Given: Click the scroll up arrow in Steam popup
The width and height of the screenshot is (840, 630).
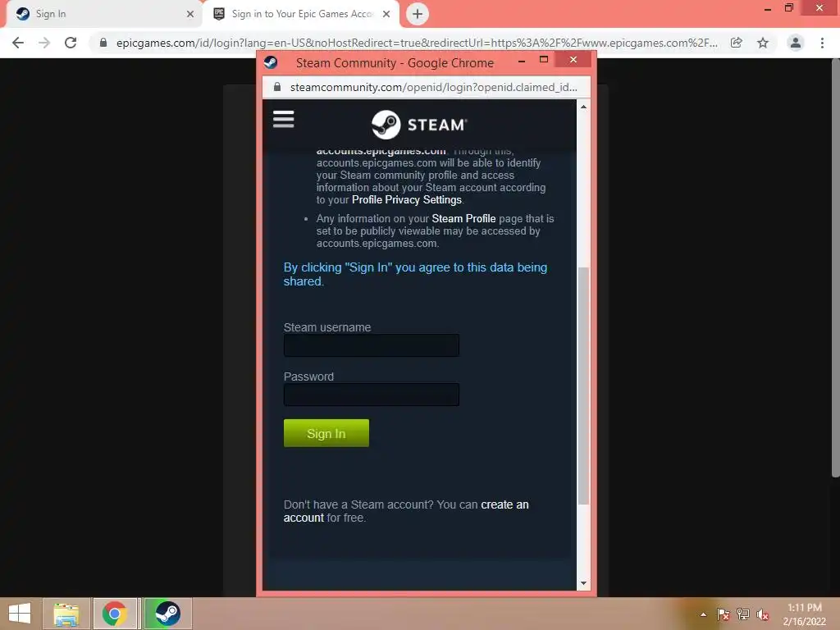Looking at the screenshot, I should click(583, 107).
